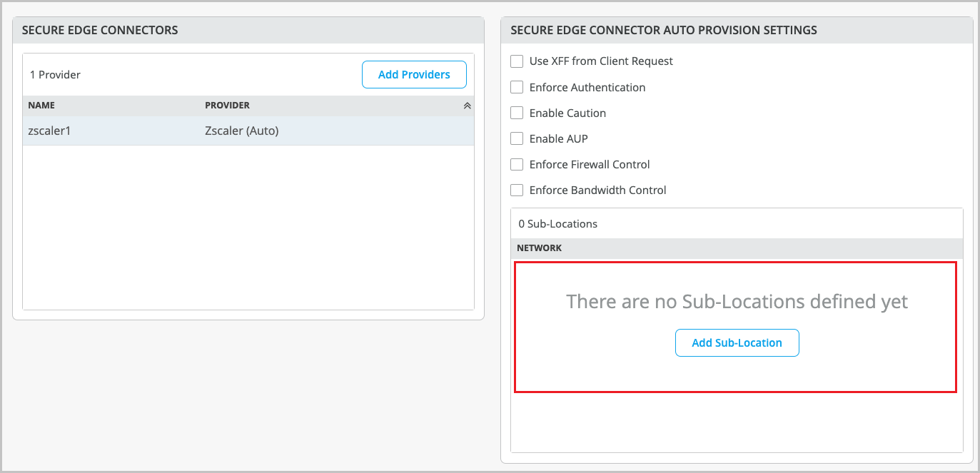Click the no Sub-Locations defined message
The width and height of the screenshot is (980, 473).
pos(737,302)
